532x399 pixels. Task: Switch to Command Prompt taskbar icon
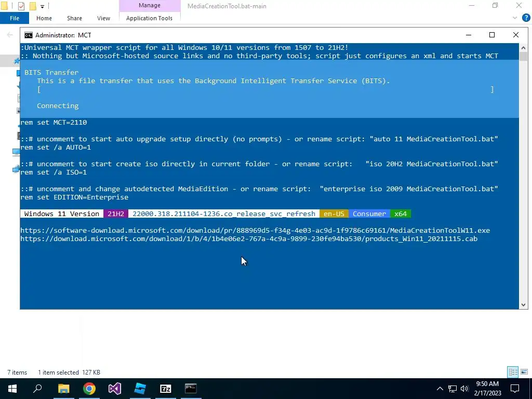(191, 389)
